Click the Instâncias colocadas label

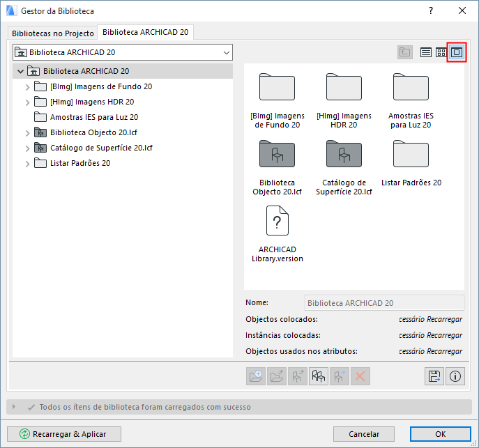point(283,335)
